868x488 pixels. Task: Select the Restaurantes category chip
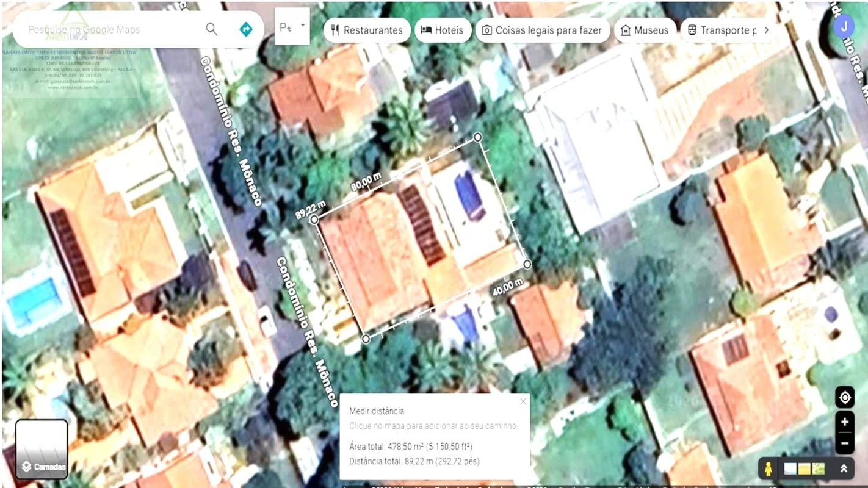point(367,30)
